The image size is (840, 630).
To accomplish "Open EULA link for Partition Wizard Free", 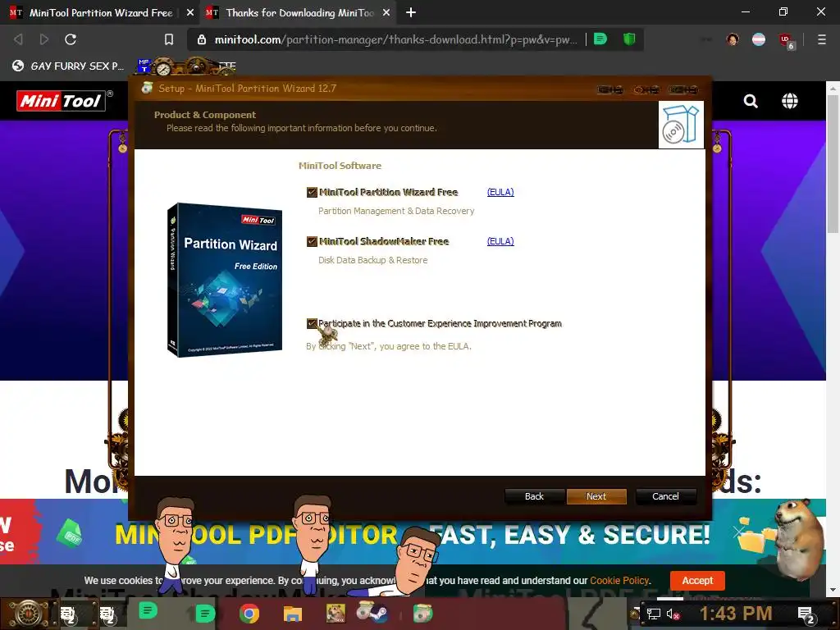I will pyautogui.click(x=500, y=192).
